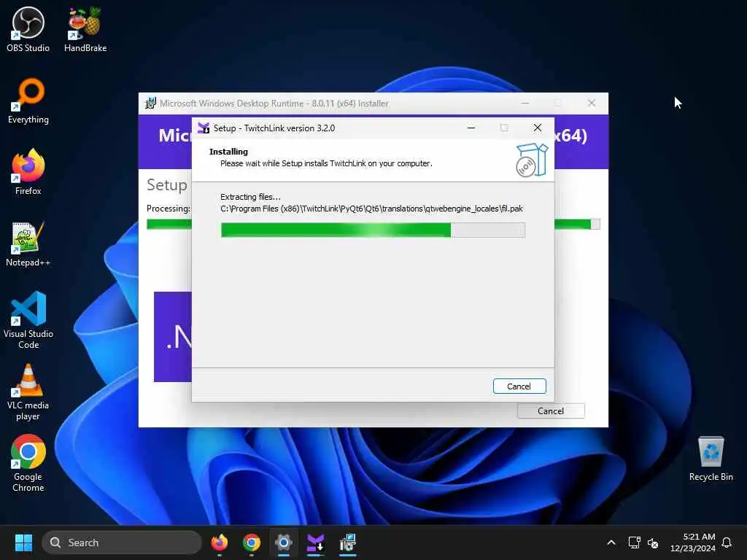
Task: Open the clock and date panel
Action: click(x=693, y=542)
